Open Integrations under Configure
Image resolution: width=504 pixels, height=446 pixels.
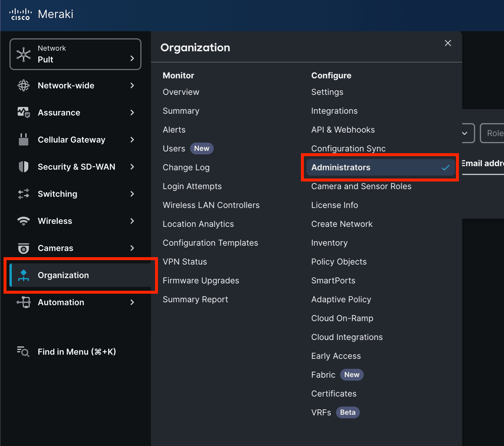pyautogui.click(x=334, y=111)
